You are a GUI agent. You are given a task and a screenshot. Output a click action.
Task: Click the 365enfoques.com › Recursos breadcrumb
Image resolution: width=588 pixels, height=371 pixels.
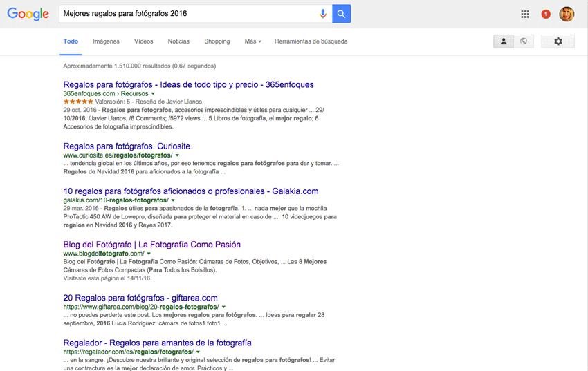[106, 93]
